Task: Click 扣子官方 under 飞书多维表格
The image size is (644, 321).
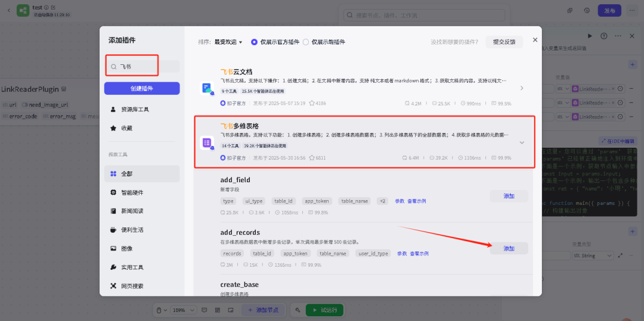Action: tap(233, 157)
